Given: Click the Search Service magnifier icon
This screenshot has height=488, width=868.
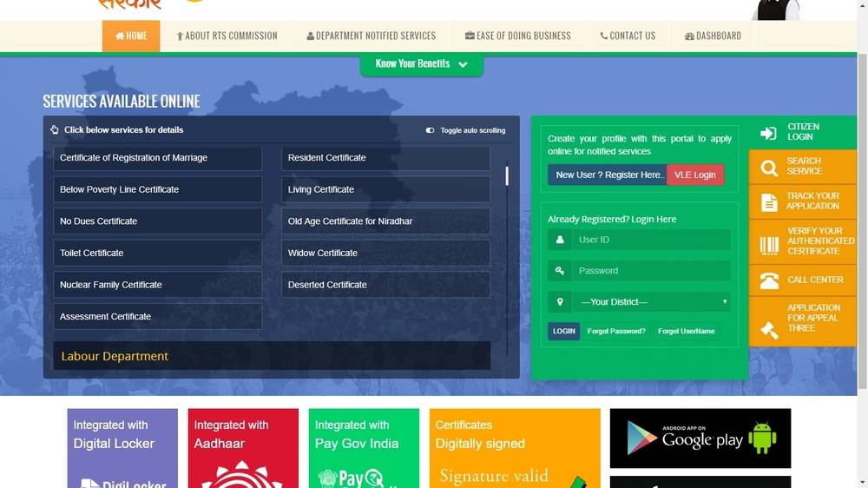Looking at the screenshot, I should (768, 168).
